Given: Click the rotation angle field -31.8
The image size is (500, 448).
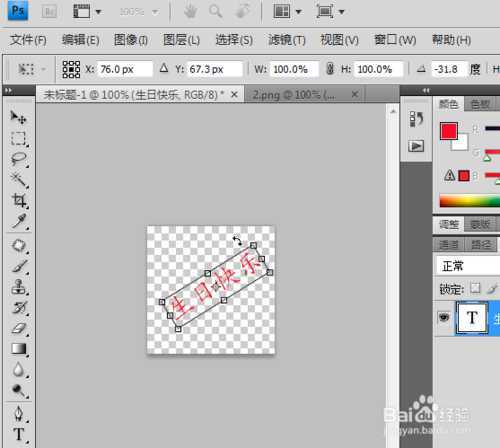Looking at the screenshot, I should 449,69.
